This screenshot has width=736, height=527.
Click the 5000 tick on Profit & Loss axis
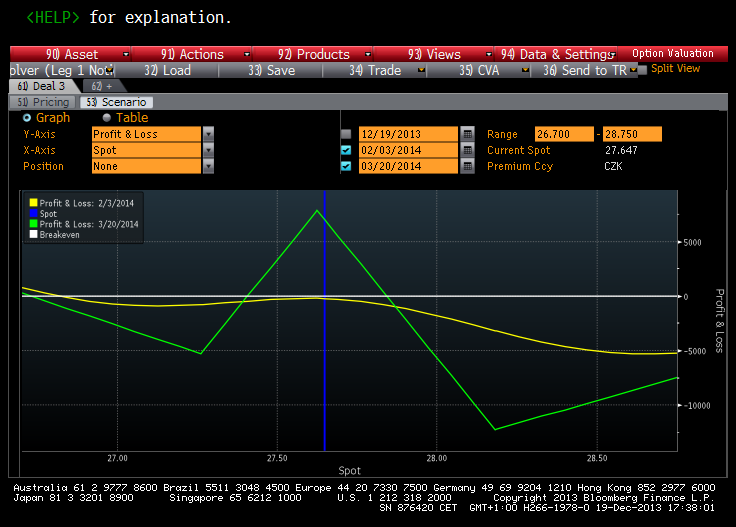click(692, 243)
